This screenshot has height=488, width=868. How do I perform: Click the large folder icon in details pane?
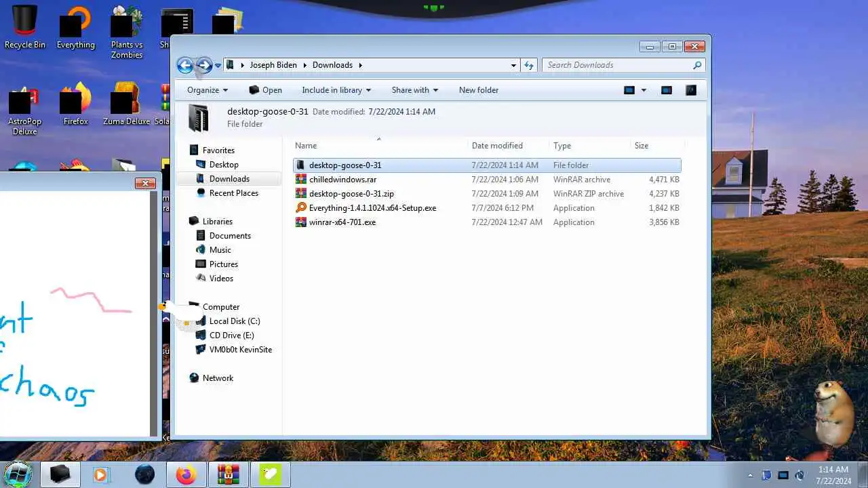[x=199, y=118]
